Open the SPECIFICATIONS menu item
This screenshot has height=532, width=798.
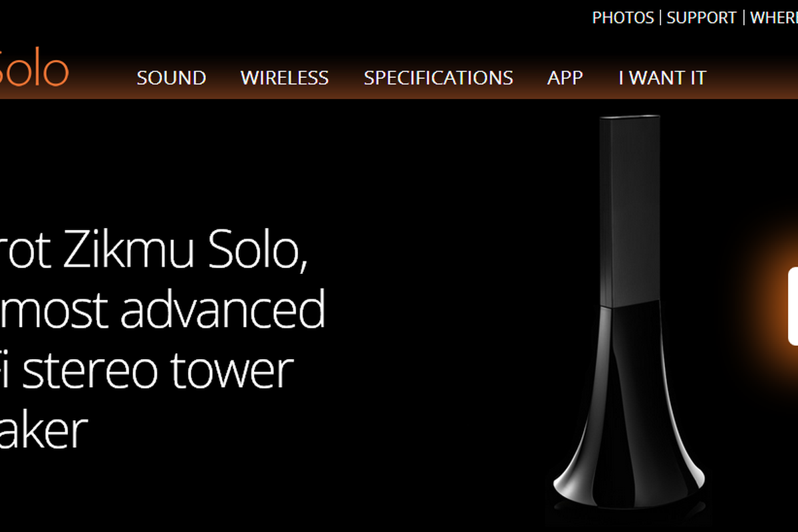pos(438,78)
